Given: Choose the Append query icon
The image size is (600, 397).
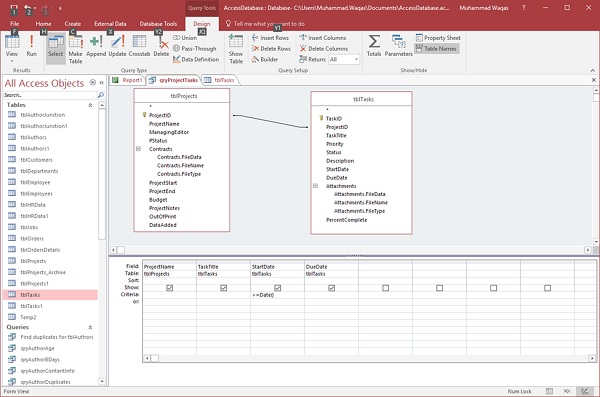Looking at the screenshot, I should [x=96, y=46].
